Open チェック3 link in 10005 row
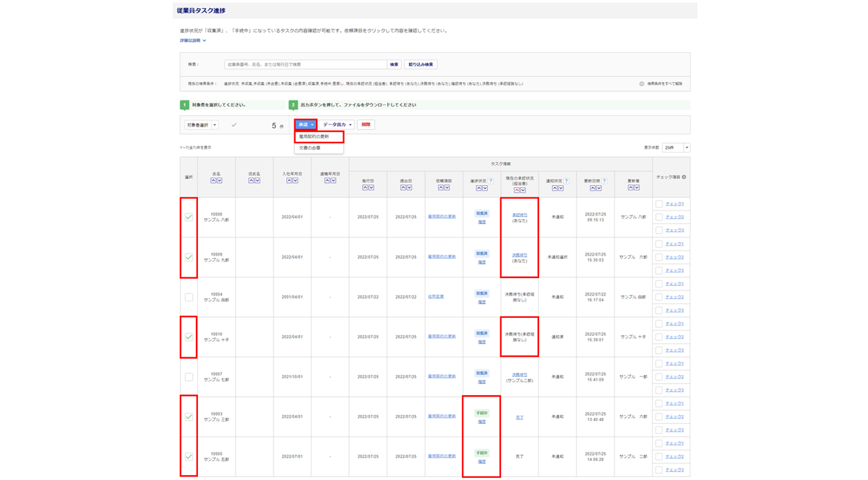The width and height of the screenshot is (868, 480). pos(675,470)
